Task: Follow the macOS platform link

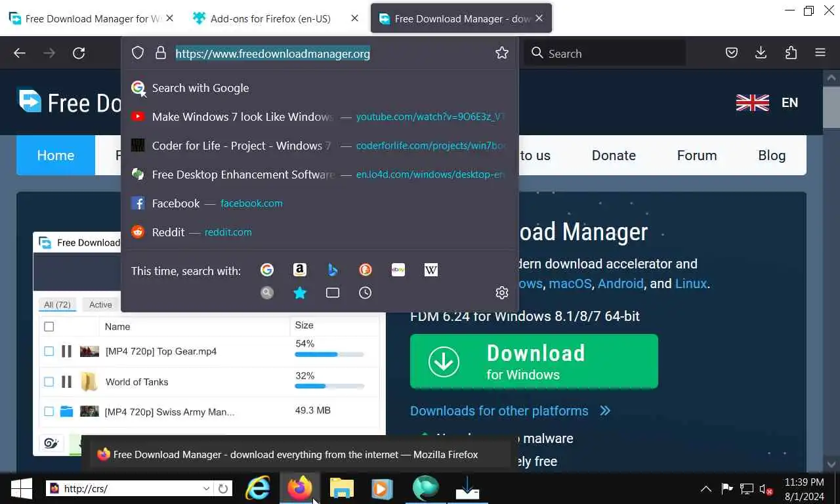Action: (x=571, y=283)
